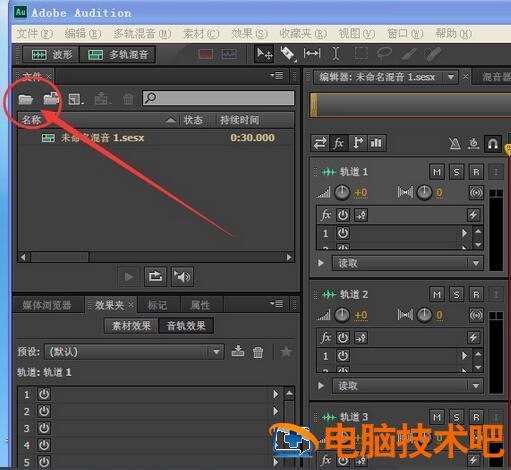
Task: Sort files by 名称 column header
Action: point(32,120)
